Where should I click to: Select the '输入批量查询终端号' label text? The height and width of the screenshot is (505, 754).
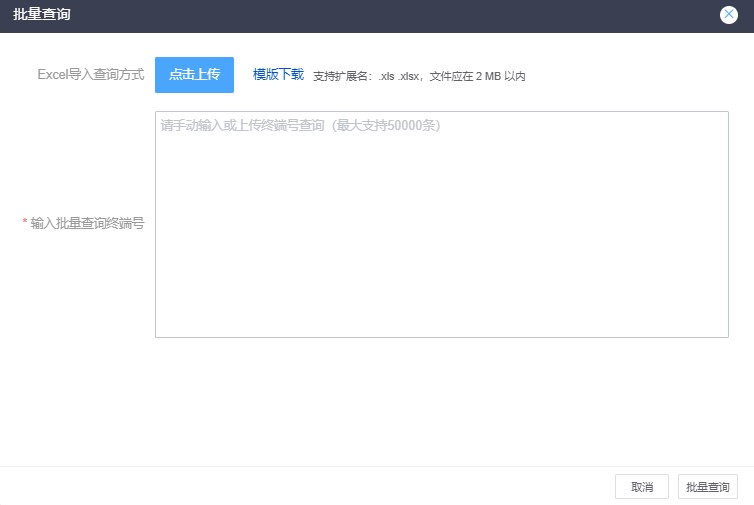click(x=87, y=223)
